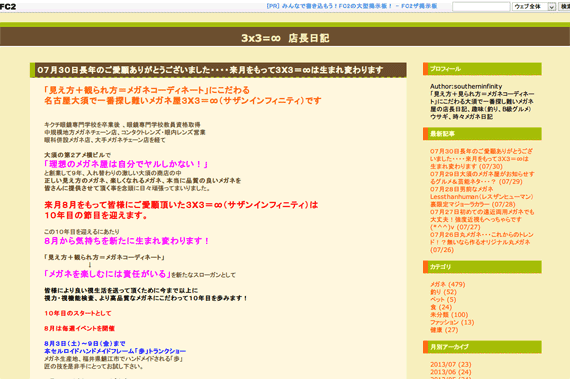Click the red text 来月8月をもって皆様に

pos(181,205)
